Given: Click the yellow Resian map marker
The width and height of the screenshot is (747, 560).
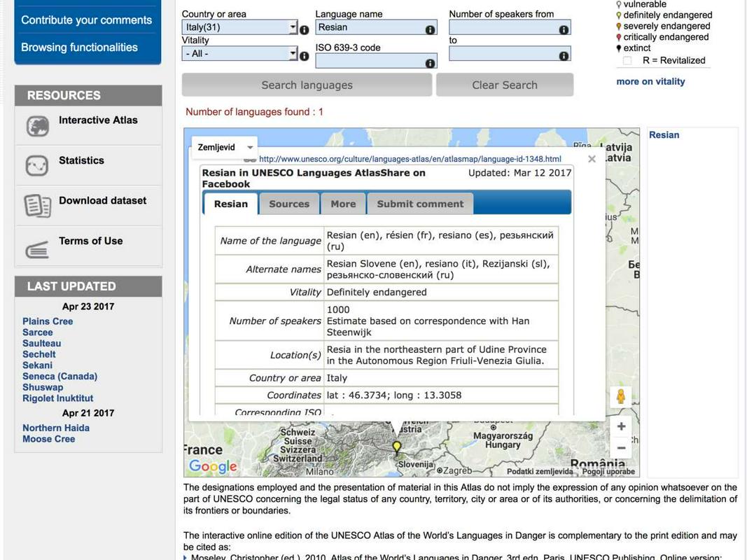Looking at the screenshot, I should pos(396,447).
